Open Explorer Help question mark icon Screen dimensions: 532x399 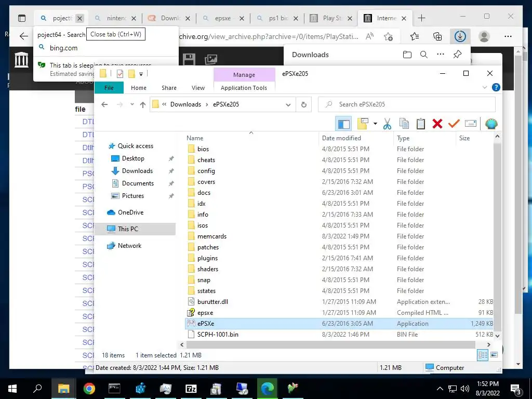(x=496, y=87)
